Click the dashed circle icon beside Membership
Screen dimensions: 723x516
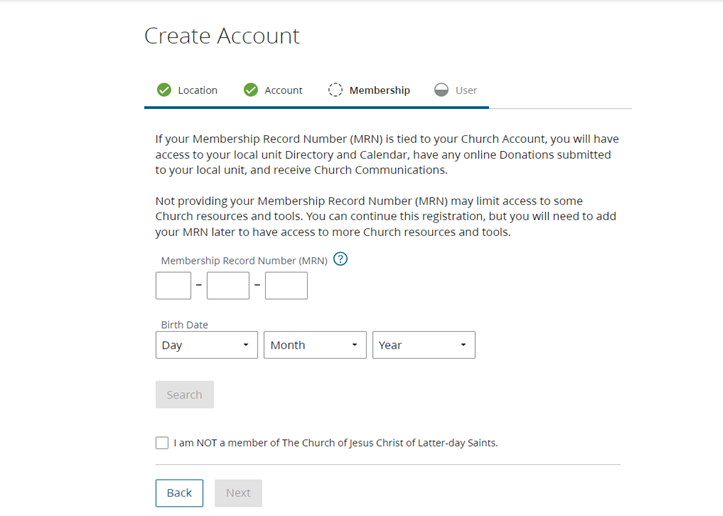point(336,90)
